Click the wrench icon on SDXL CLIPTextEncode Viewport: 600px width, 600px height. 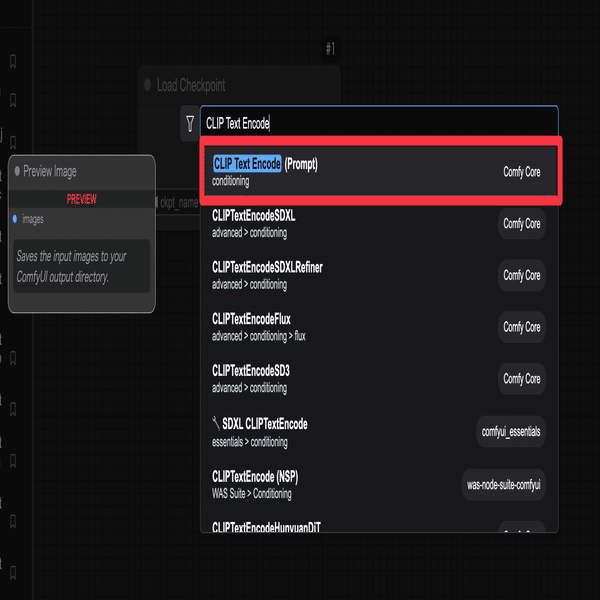tap(216, 424)
